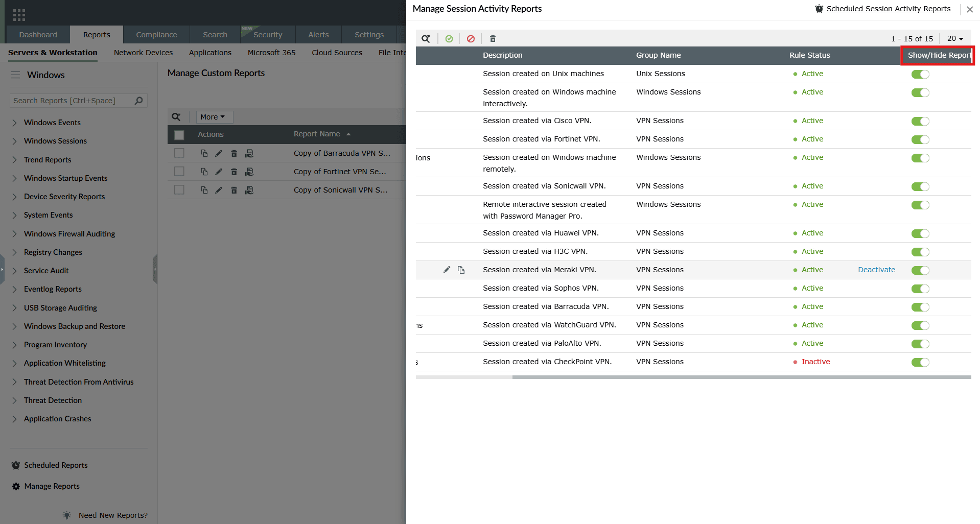The image size is (980, 524).
Task: Toggle show/hide for Huawei VPN session report
Action: click(x=920, y=233)
